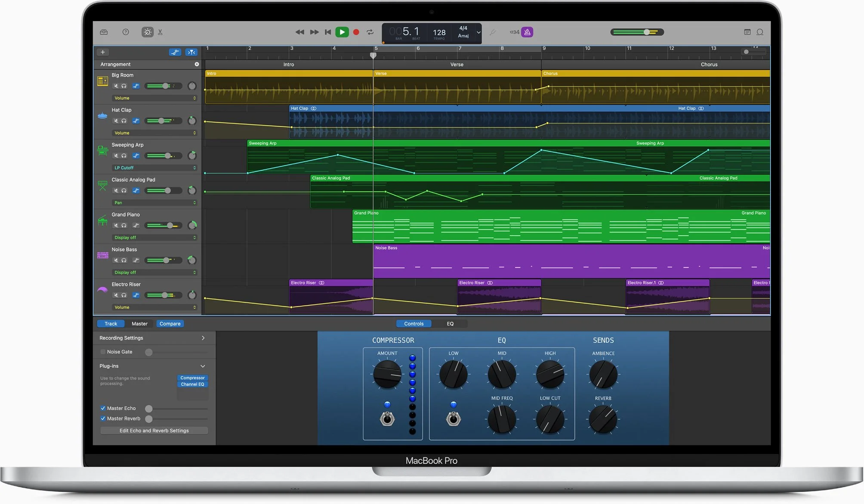Enable the Noise Gate checkbox
This screenshot has width=864, height=504.
pos(103,352)
